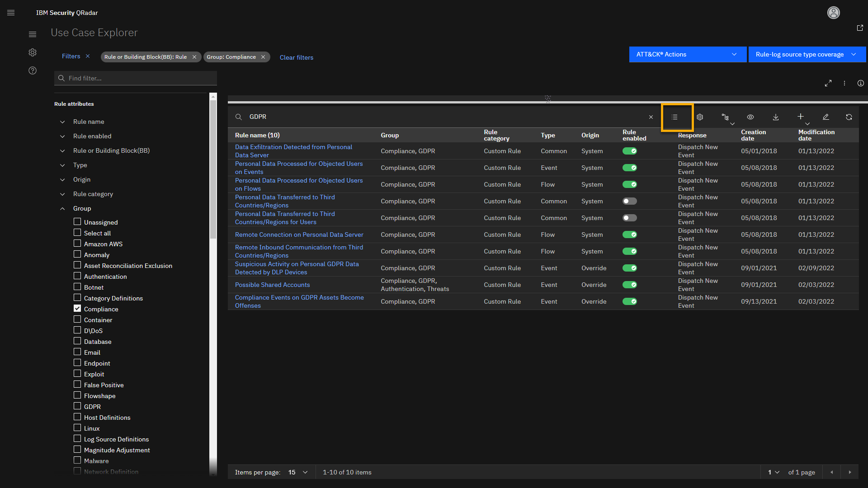Uncheck the Compliance group checkbox

pos(77,309)
